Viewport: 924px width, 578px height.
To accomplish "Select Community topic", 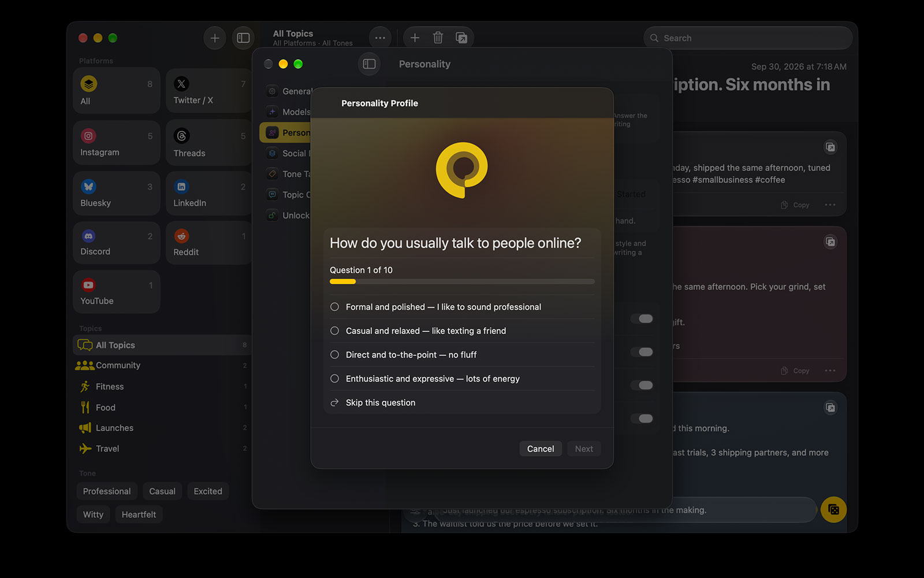I will (x=162, y=365).
